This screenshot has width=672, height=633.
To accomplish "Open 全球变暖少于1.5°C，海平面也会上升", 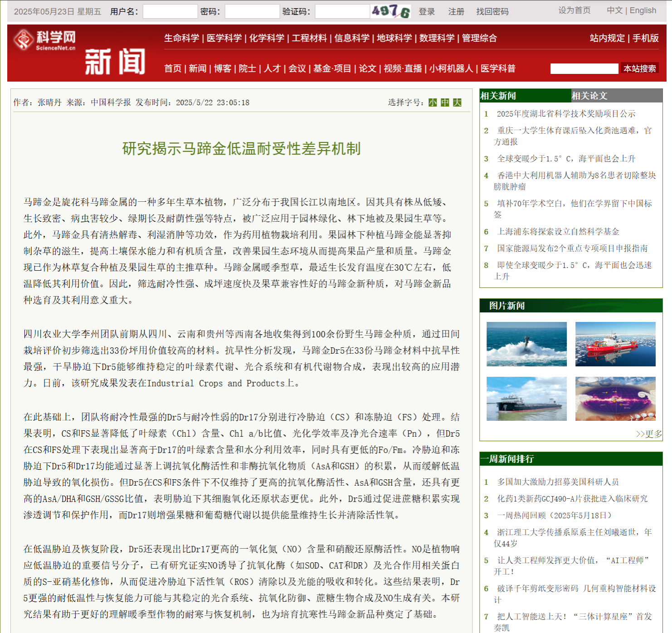I will (x=566, y=159).
